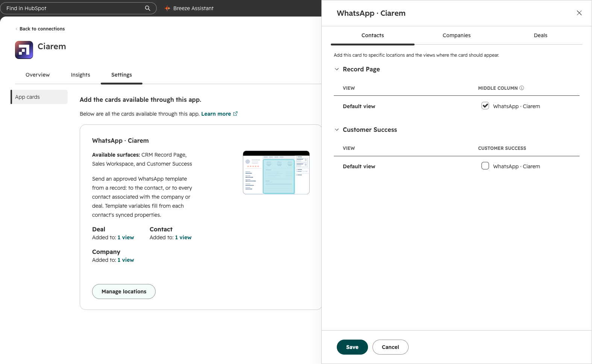The image size is (592, 364).
Task: Click the external link icon after Learn more
Action: 235,113
